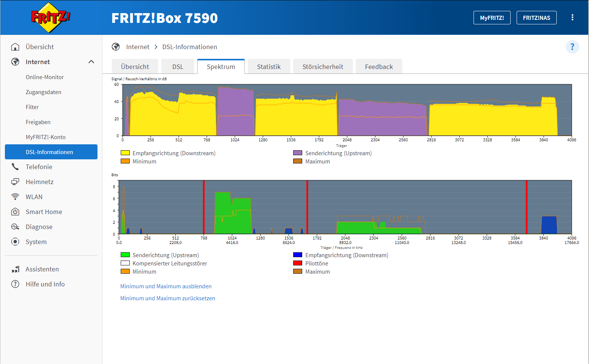Screen dimensions: 589x364
Task: Click the blue help question mark icon
Action: pyautogui.click(x=572, y=47)
